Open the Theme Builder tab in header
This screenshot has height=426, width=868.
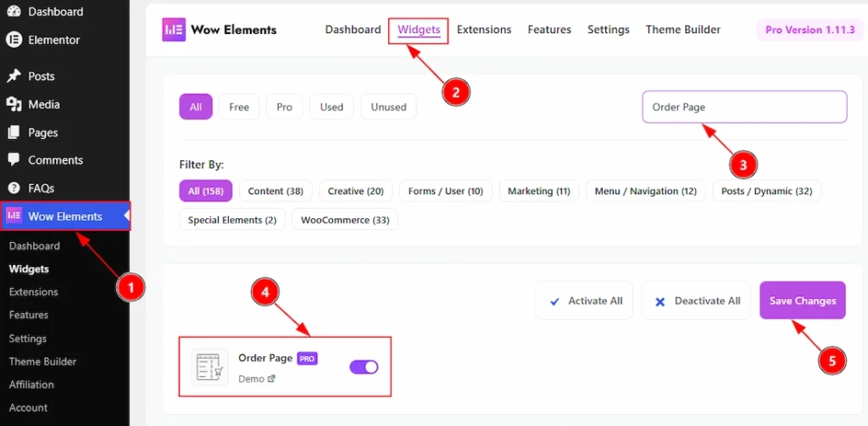tap(683, 30)
